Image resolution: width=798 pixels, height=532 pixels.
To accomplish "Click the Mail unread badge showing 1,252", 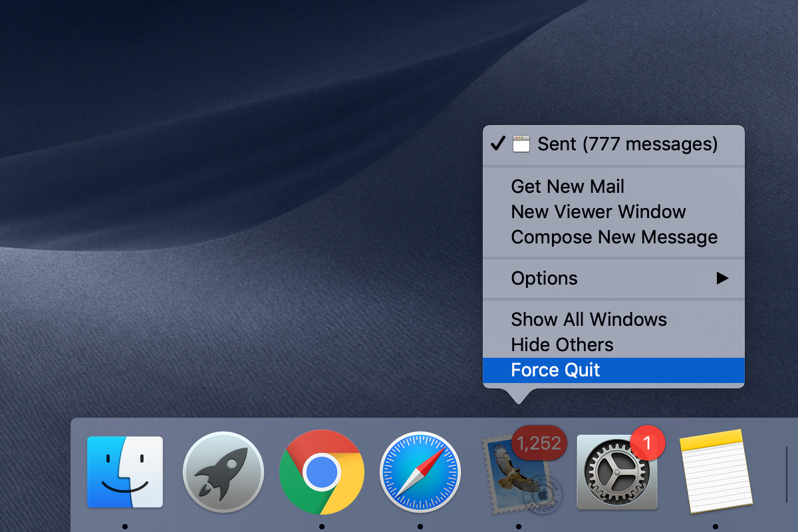I will [x=539, y=443].
